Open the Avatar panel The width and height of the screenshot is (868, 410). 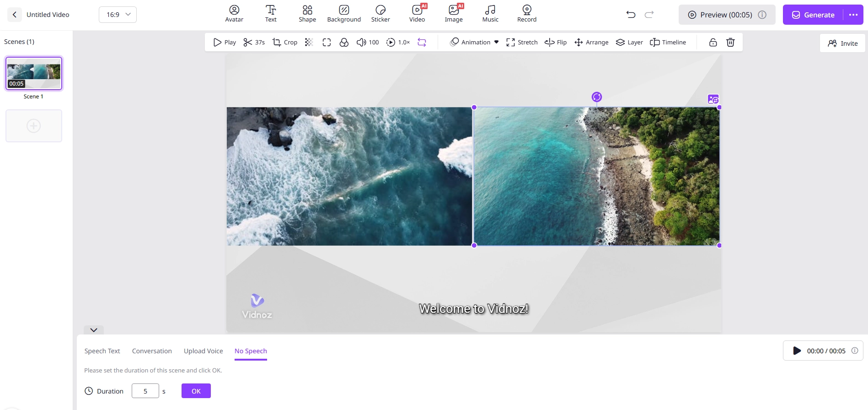tap(234, 14)
